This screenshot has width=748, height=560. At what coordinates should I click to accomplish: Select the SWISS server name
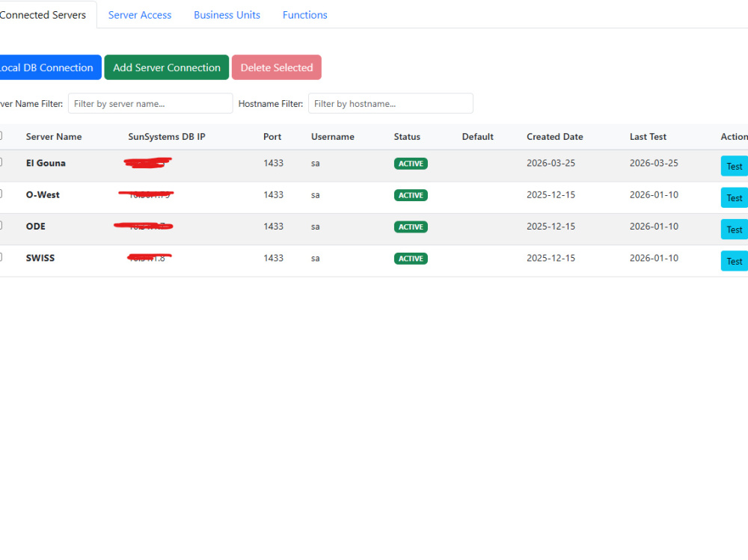click(40, 258)
